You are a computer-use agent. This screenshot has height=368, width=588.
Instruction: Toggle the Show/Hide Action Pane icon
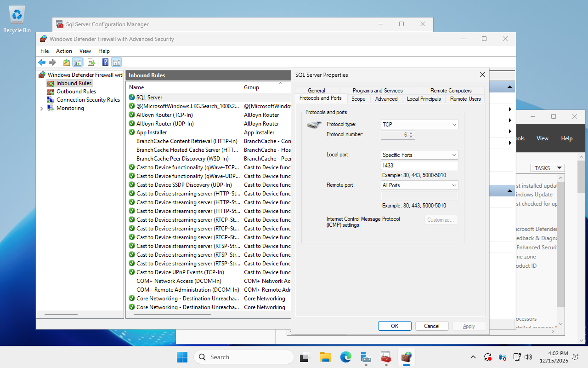click(x=117, y=62)
